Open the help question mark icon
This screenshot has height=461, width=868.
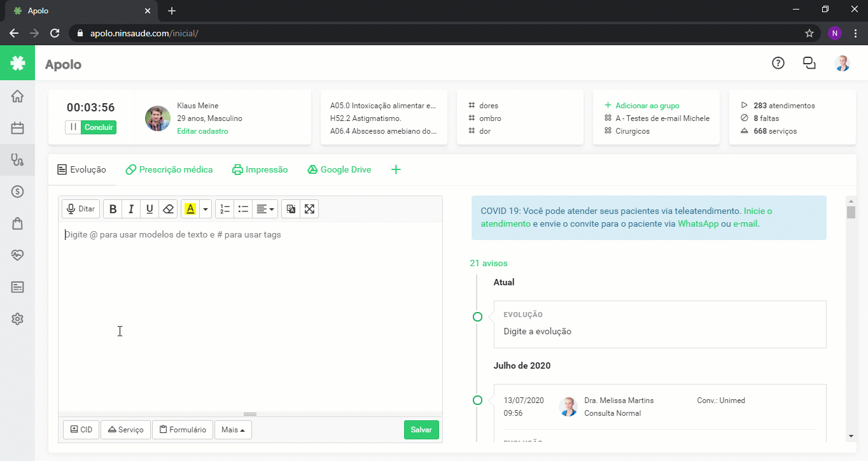pyautogui.click(x=778, y=63)
